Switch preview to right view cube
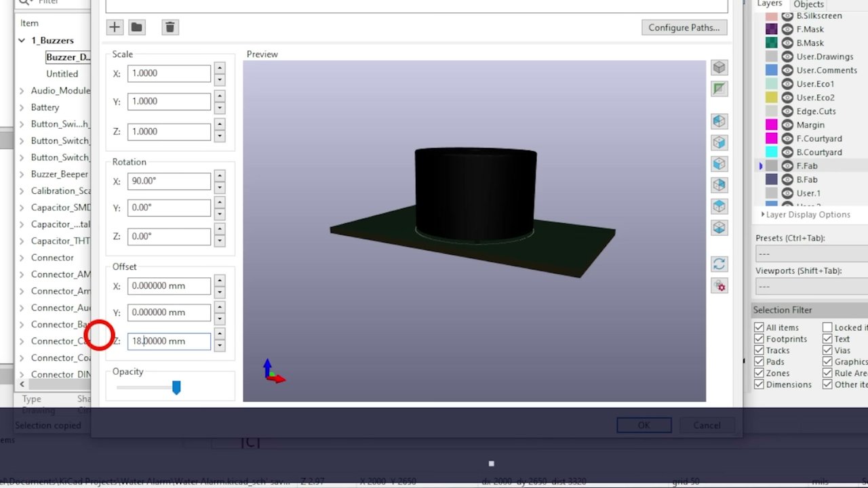This screenshot has width=868, height=488. click(719, 142)
